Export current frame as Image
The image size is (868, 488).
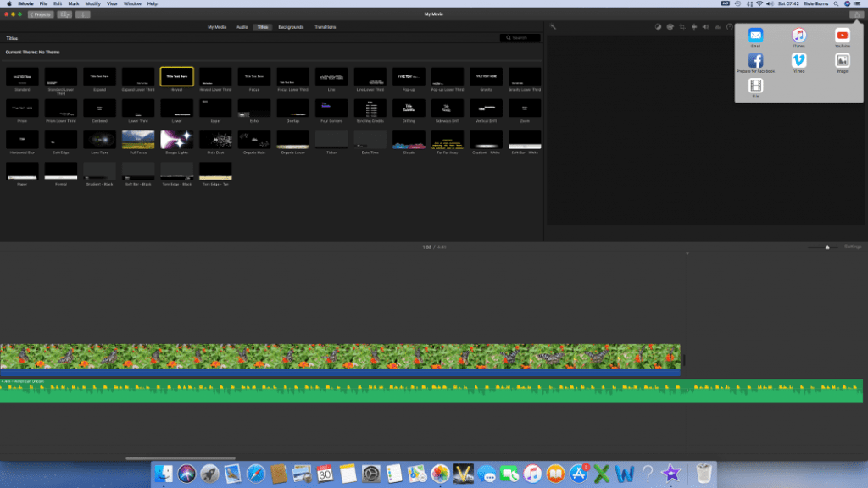click(842, 60)
